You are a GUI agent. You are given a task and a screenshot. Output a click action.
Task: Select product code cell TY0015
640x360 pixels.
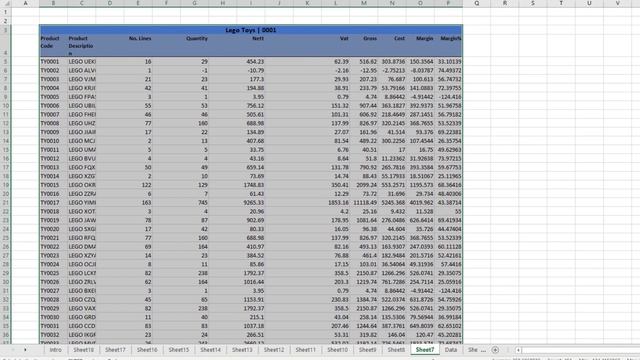[53, 185]
